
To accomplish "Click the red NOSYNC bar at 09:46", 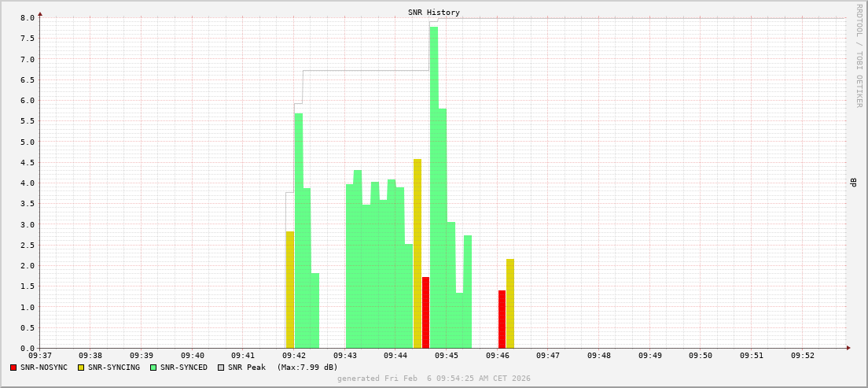I will 502,319.
